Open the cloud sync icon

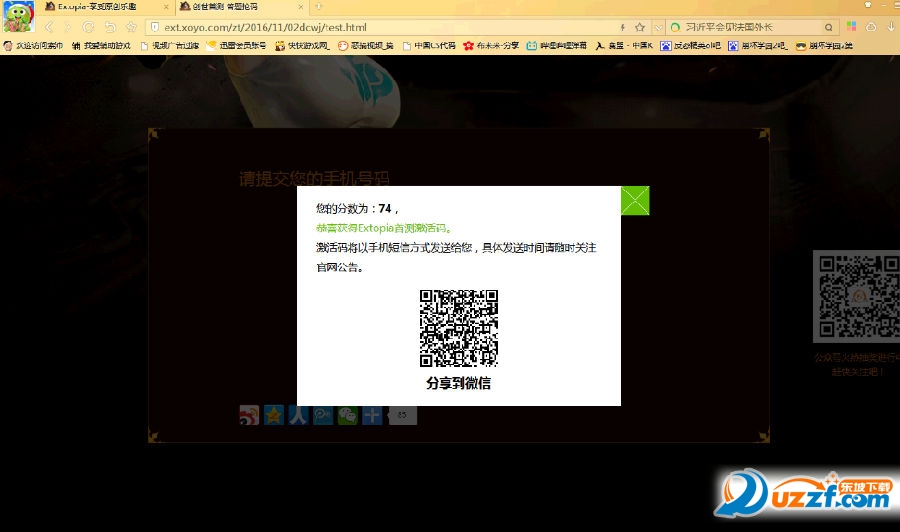[x=871, y=27]
